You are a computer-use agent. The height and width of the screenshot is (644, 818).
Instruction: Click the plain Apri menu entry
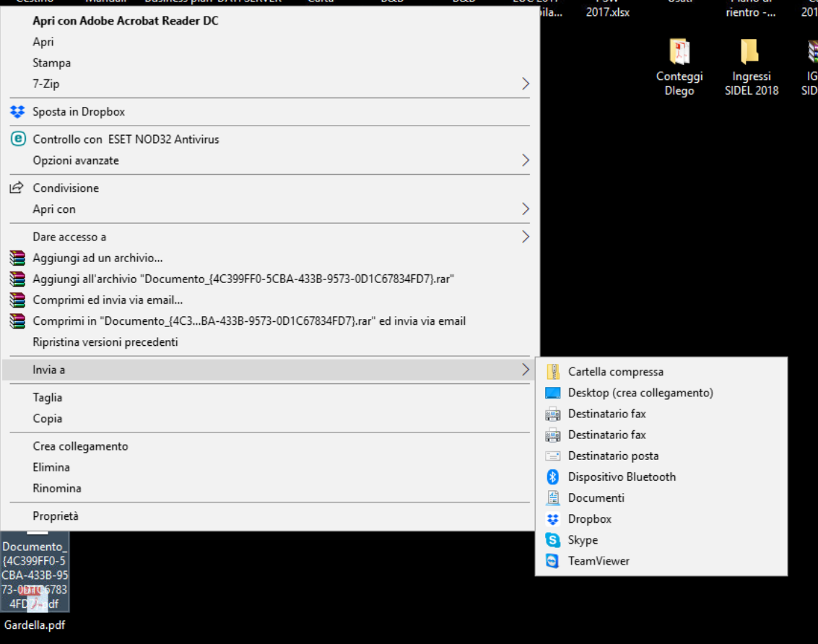click(270, 42)
